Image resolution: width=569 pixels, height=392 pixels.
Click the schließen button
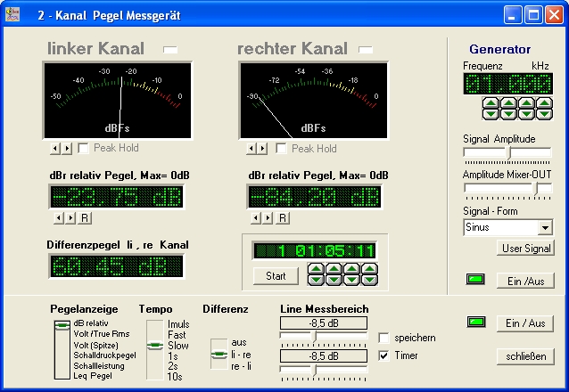(525, 356)
